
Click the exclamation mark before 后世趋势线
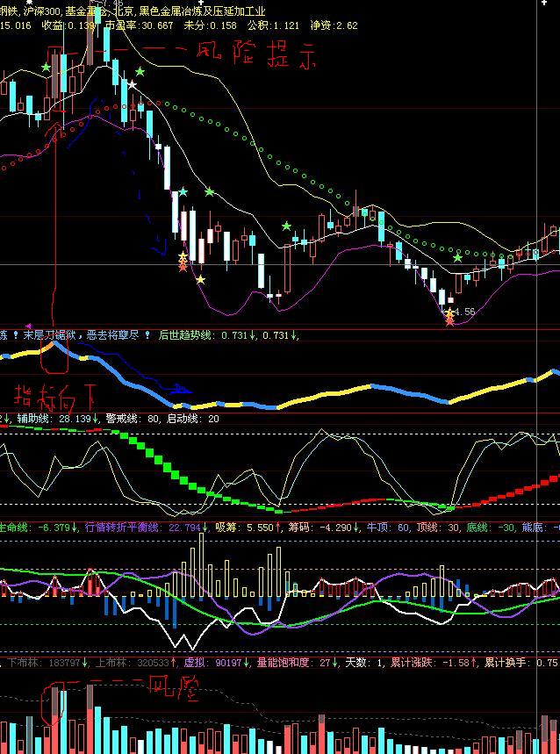coord(147,335)
